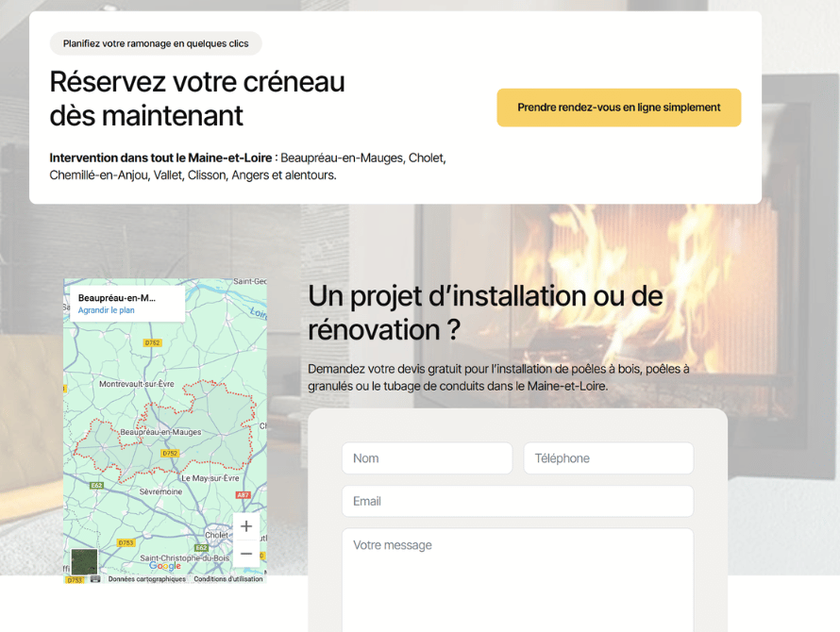Viewport: 840px width, 632px height.
Task: Click into the Email field
Action: coord(517,501)
